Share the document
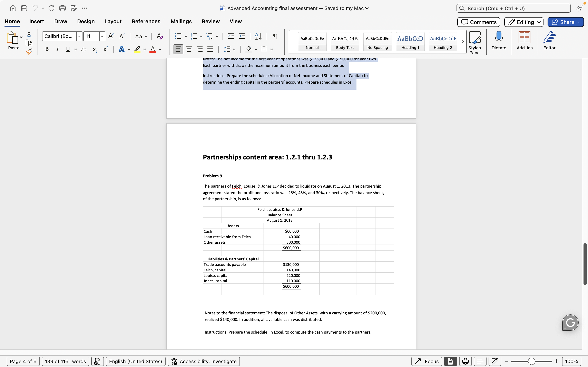This screenshot has height=367, width=588. 565,22
